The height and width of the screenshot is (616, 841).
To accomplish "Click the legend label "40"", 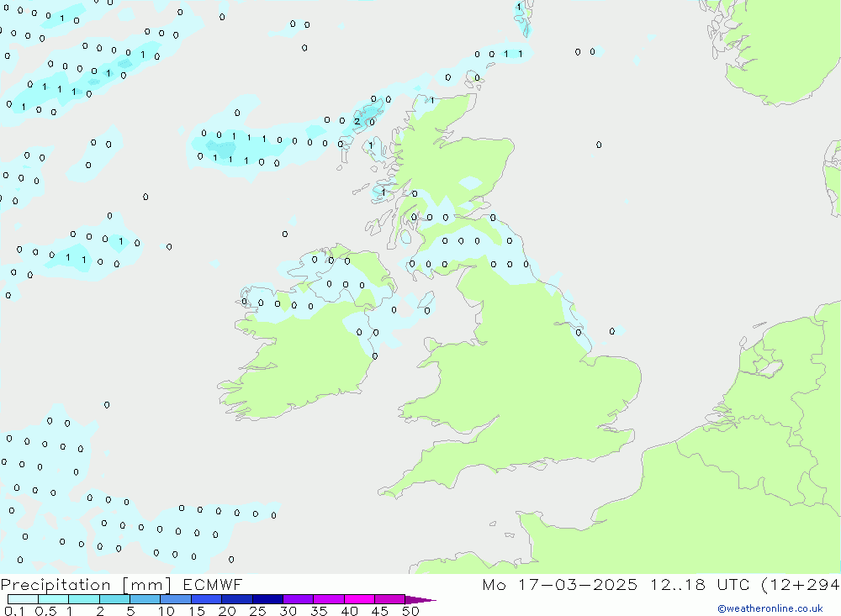I will click(350, 611).
